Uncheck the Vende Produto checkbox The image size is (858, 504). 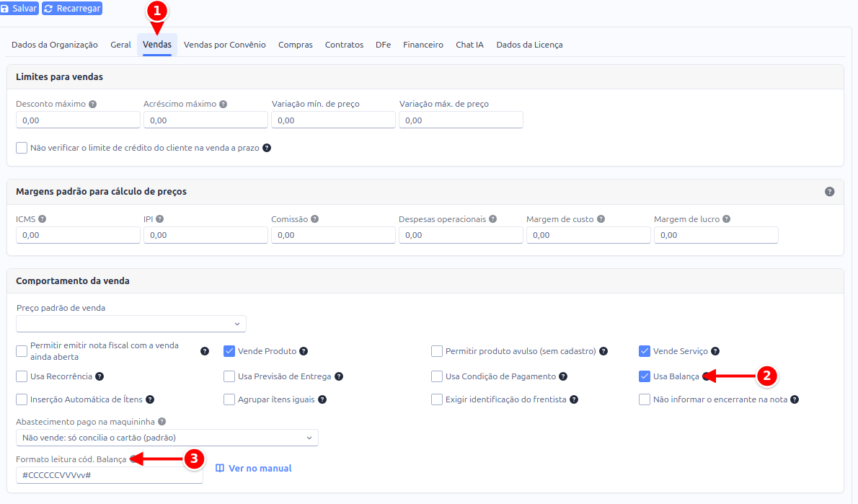229,351
